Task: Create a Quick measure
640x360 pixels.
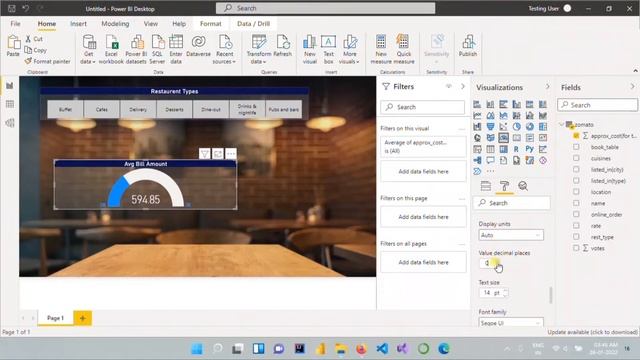Action: point(404,49)
